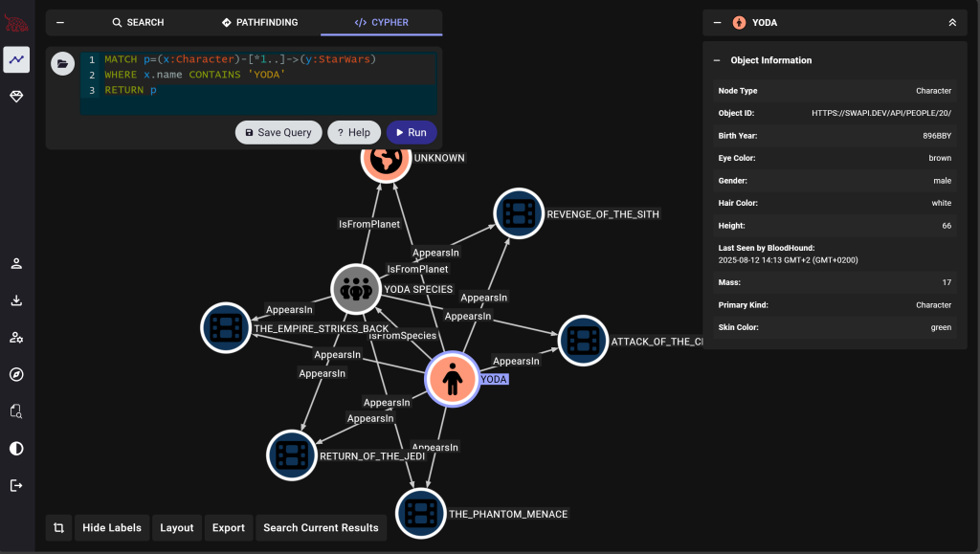980x554 pixels.
Task: Run the Cypher query
Action: 412,132
